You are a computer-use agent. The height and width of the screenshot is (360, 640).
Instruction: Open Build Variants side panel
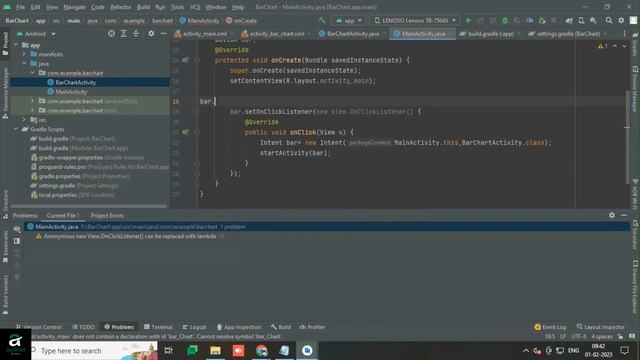point(5,295)
